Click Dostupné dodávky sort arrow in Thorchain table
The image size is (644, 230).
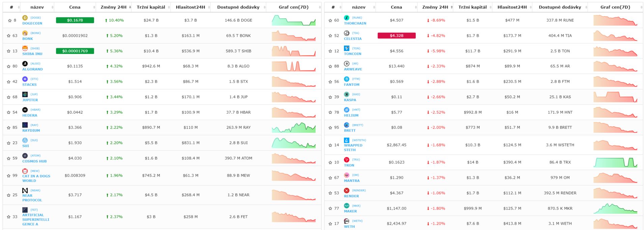586,7
